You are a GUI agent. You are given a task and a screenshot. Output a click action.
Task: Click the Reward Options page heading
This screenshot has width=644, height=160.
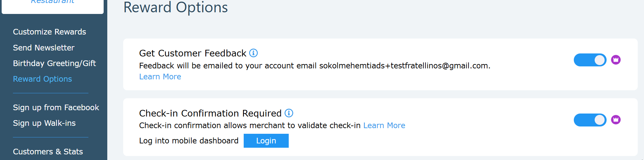175,7
